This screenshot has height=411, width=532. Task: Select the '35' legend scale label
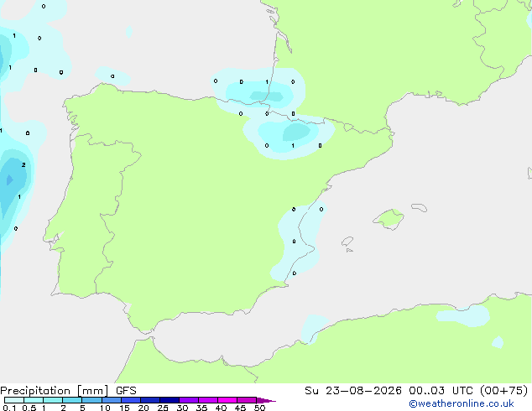(x=201, y=408)
